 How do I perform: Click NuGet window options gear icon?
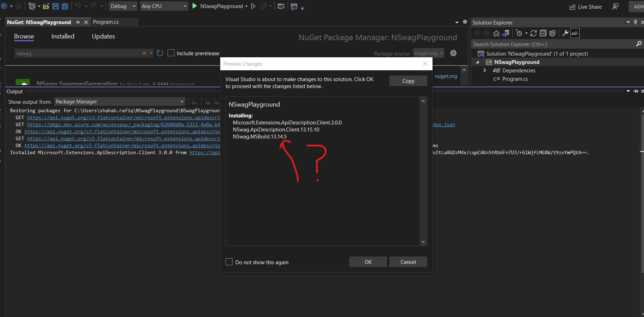pos(465,22)
